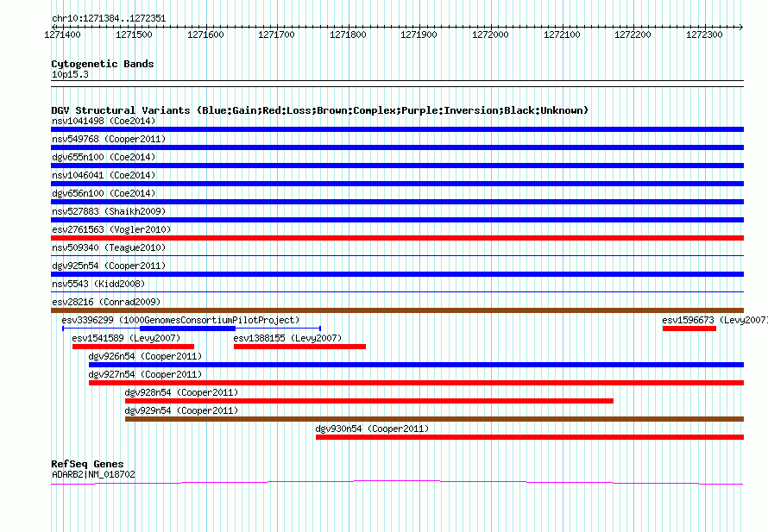Click ruler position 1271600

(205, 34)
